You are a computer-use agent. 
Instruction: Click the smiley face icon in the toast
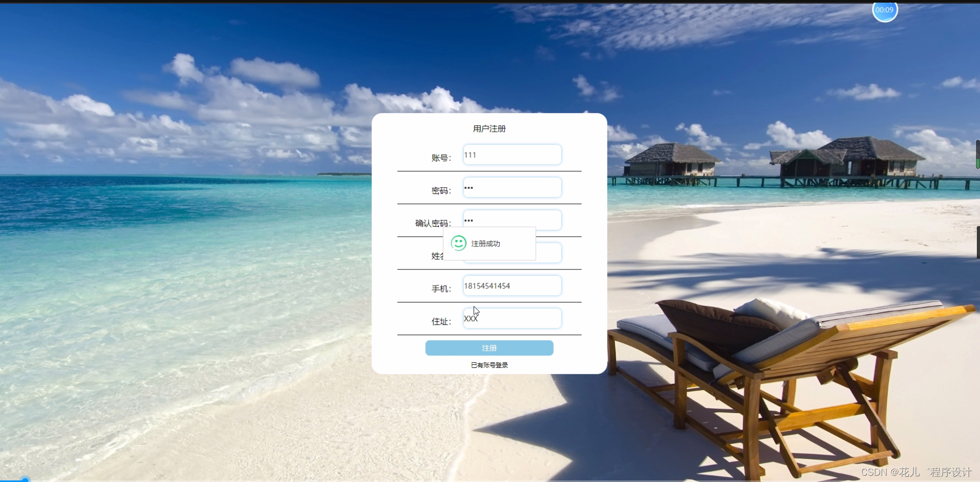pos(458,243)
